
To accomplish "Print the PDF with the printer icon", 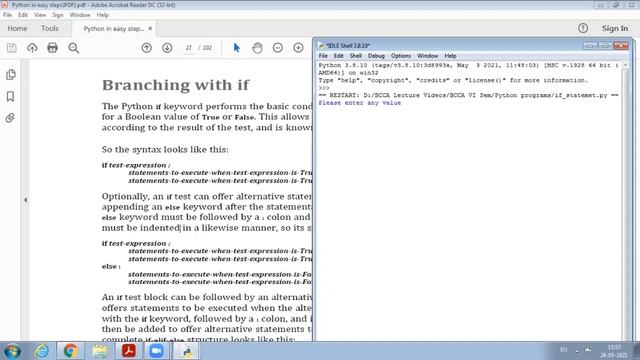I will coord(52,48).
